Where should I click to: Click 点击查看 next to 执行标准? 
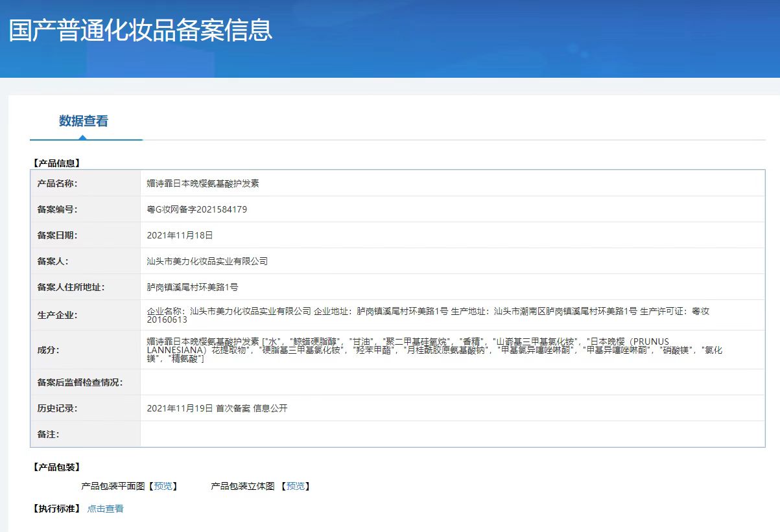coord(105,509)
